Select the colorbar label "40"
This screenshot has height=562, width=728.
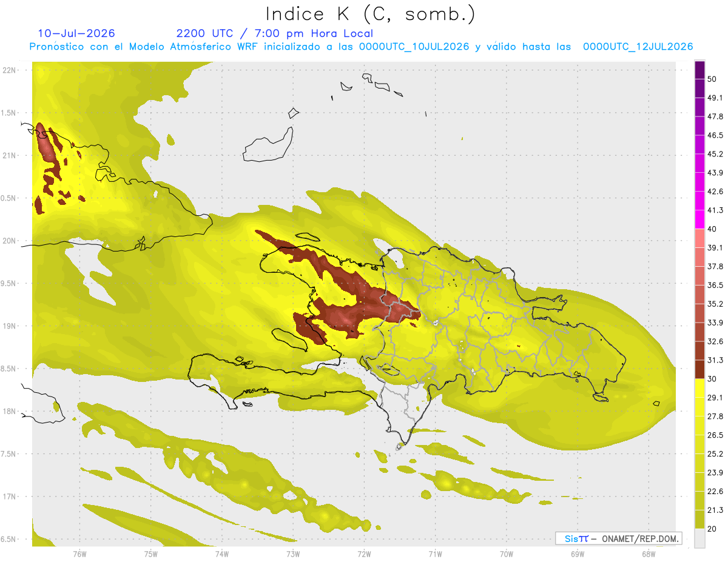point(713,229)
